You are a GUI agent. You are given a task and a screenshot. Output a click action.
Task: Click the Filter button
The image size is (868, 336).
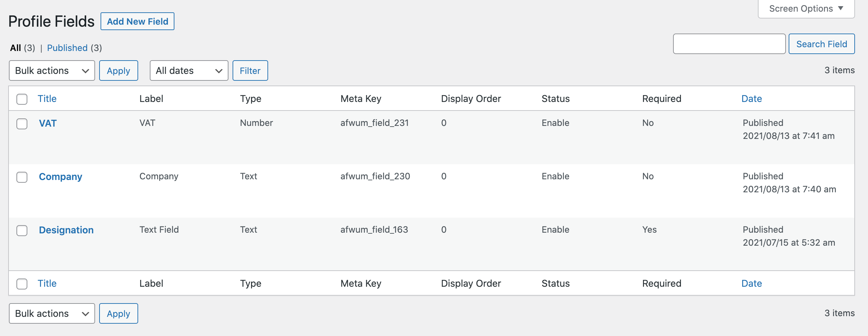(x=250, y=70)
